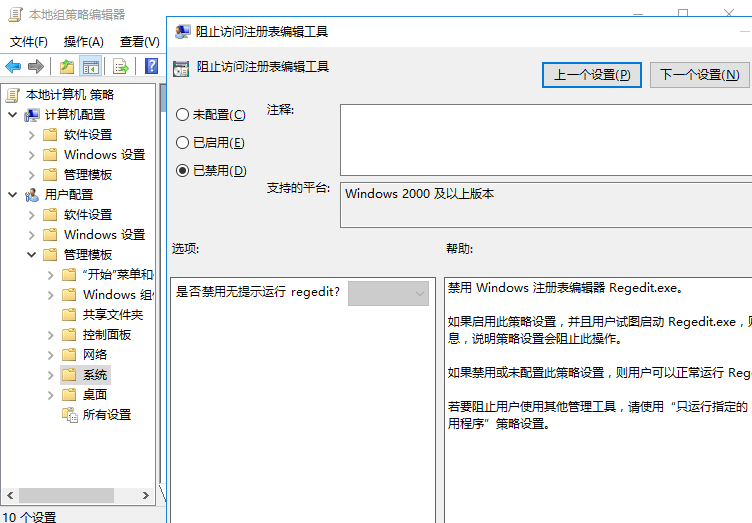Click the folder icon next to 系统
Viewport: 752px width, 523px height.
click(x=69, y=374)
